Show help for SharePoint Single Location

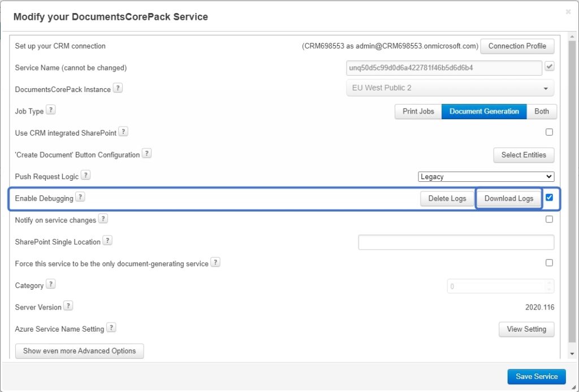[x=107, y=241]
